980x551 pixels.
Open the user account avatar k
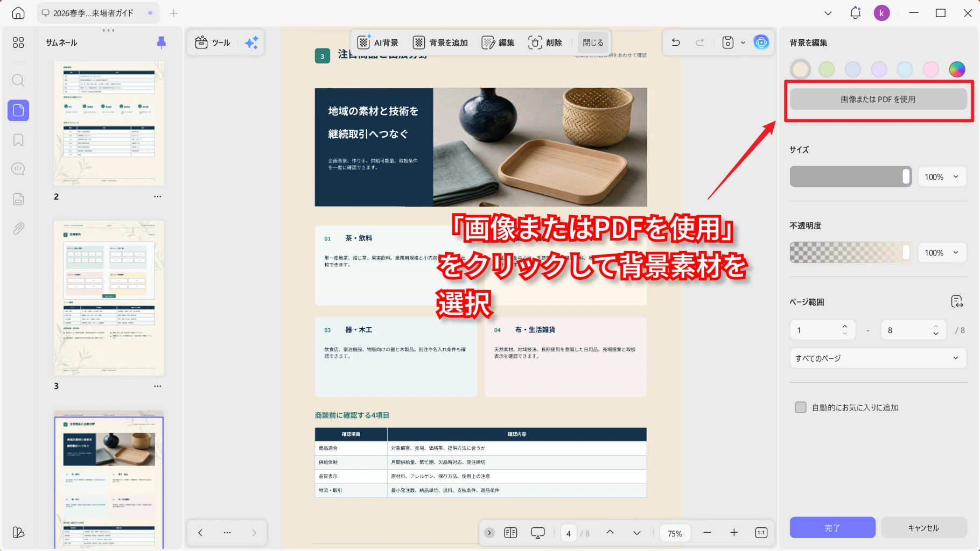[x=881, y=13]
